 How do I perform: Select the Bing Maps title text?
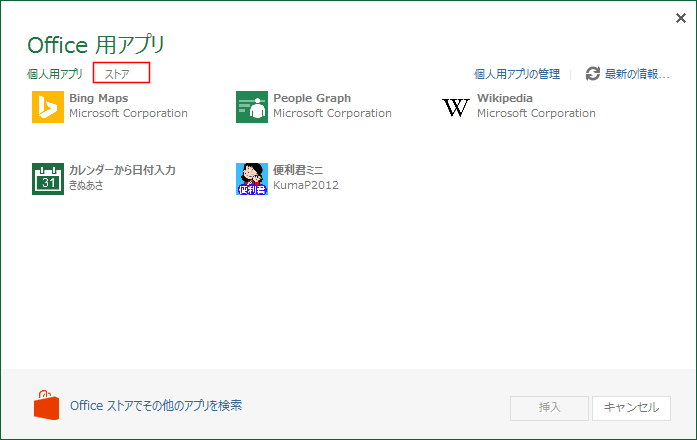point(99,98)
